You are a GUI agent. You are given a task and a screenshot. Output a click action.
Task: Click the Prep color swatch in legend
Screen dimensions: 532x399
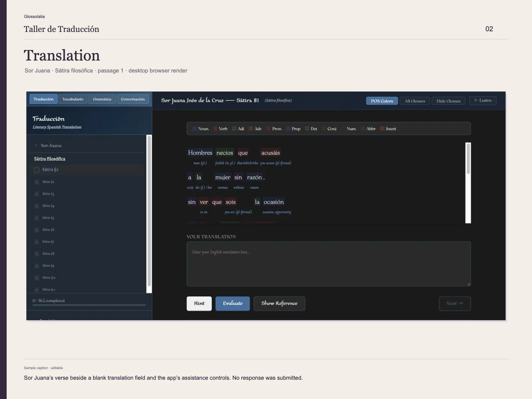(288, 129)
